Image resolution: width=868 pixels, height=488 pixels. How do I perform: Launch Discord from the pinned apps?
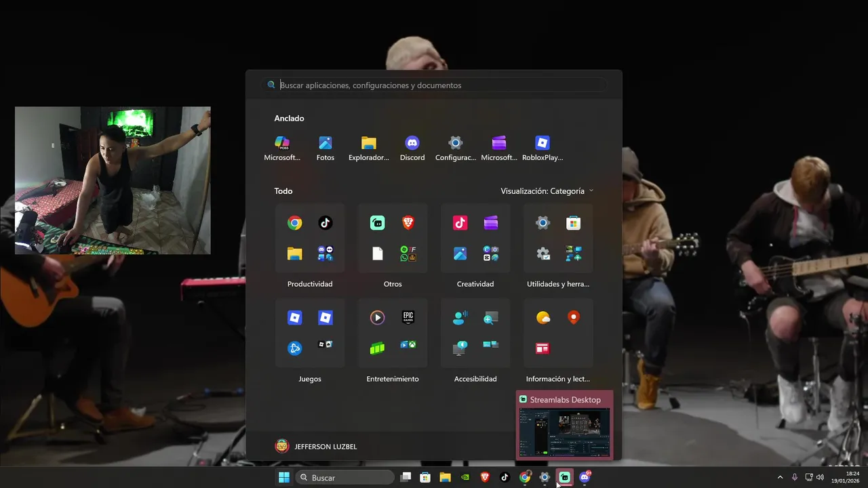[x=412, y=148]
